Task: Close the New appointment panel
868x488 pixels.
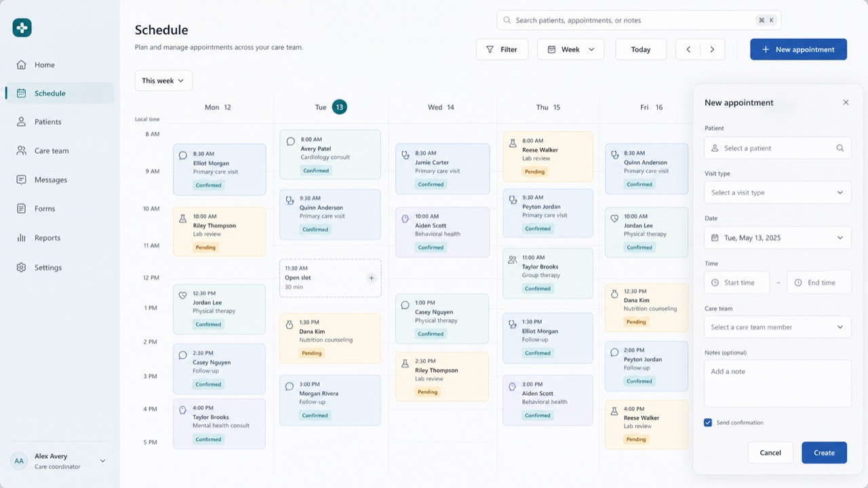Action: 846,102
